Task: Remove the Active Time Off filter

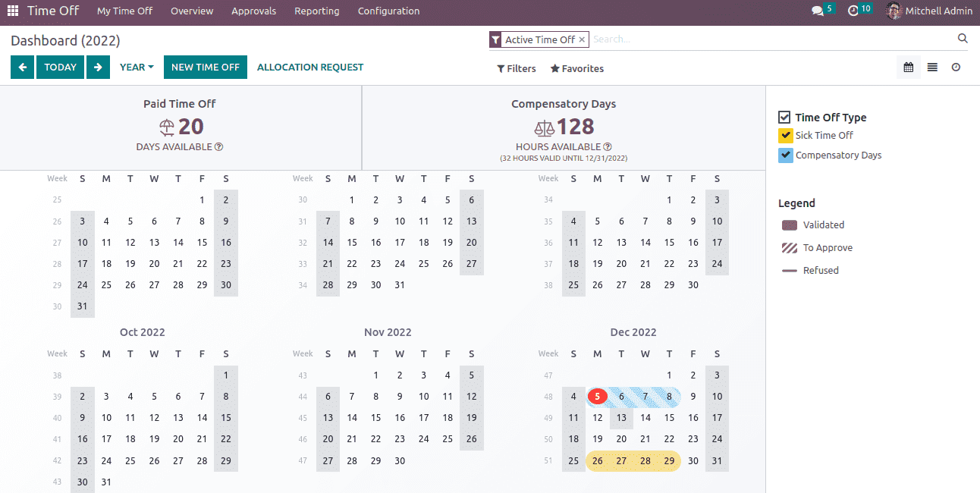Action: point(582,39)
